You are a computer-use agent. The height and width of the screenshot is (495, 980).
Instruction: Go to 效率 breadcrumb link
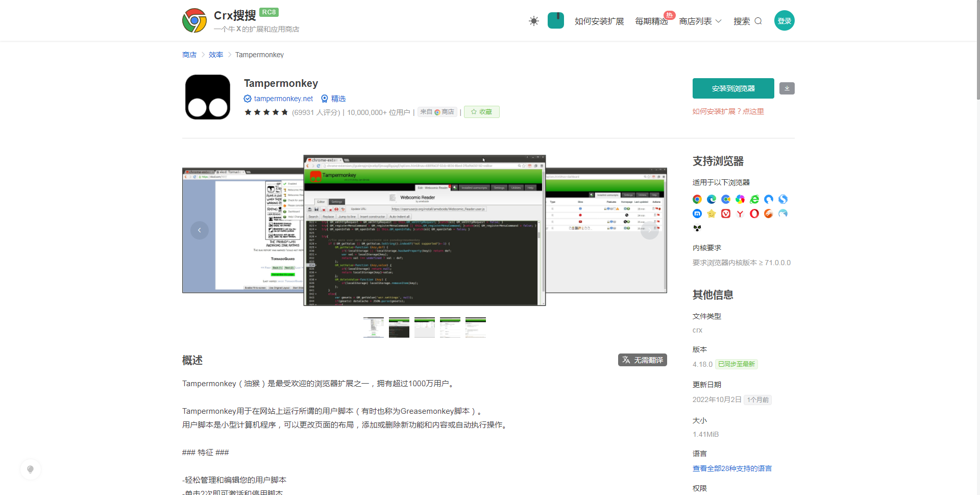click(216, 55)
